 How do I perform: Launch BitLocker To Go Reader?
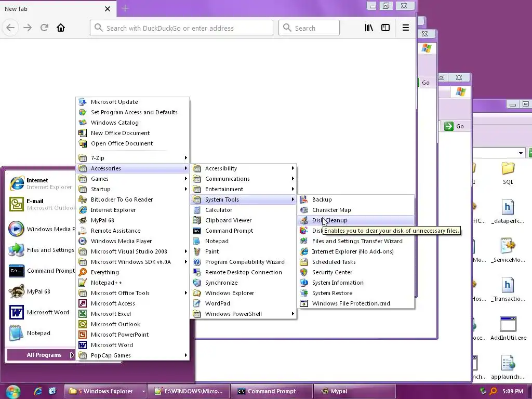pos(132,199)
